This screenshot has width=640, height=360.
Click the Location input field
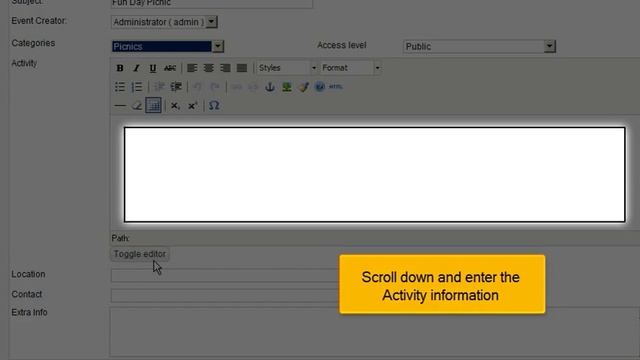coord(224,275)
